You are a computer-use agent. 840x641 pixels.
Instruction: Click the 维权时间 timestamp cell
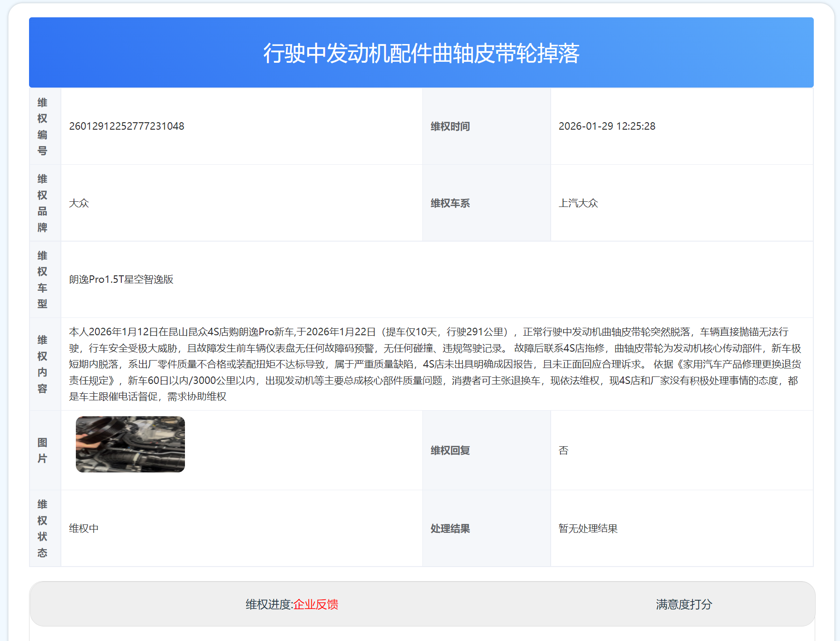pyautogui.click(x=607, y=125)
